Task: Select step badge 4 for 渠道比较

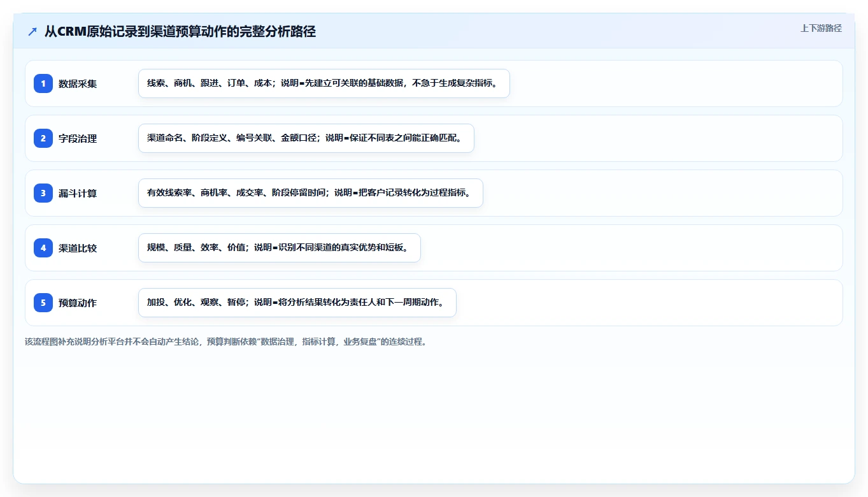Action: tap(43, 248)
